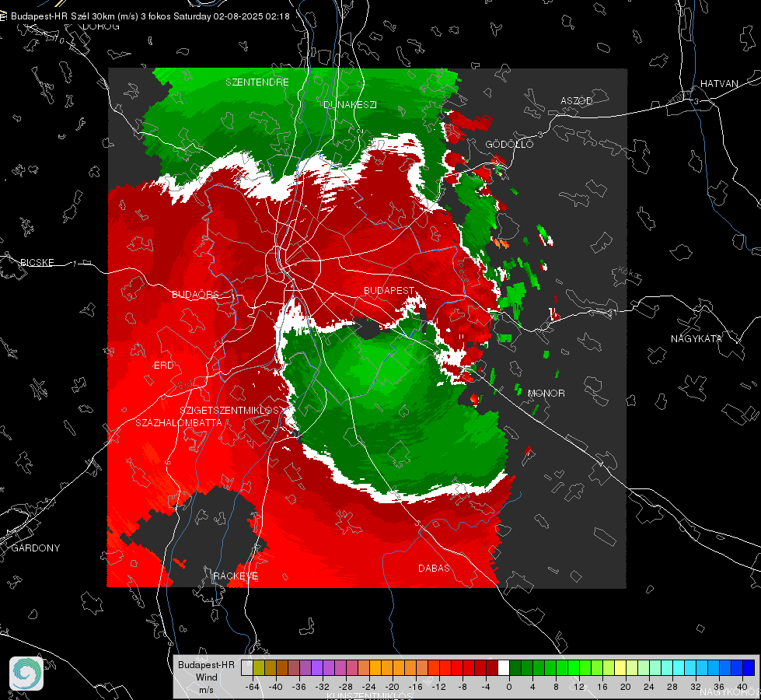Click the -16 legend scale value

[415, 687]
